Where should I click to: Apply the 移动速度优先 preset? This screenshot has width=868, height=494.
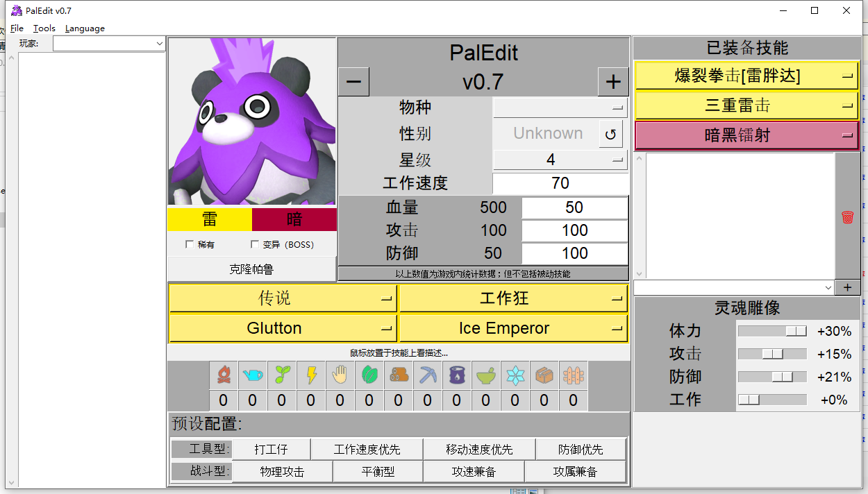coord(479,450)
